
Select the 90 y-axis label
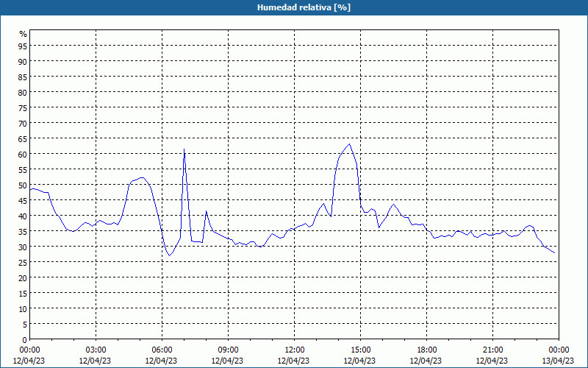coord(23,61)
